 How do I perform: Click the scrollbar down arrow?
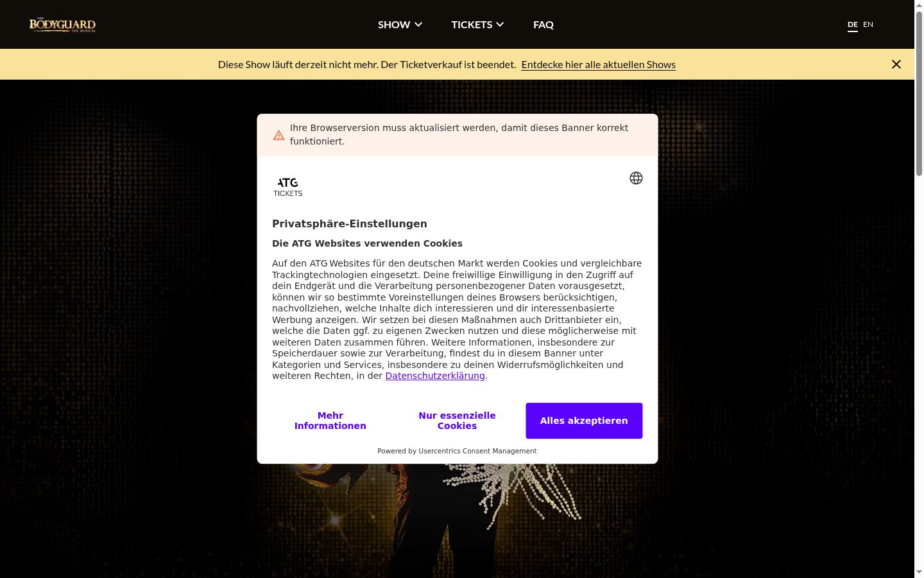pos(919,572)
